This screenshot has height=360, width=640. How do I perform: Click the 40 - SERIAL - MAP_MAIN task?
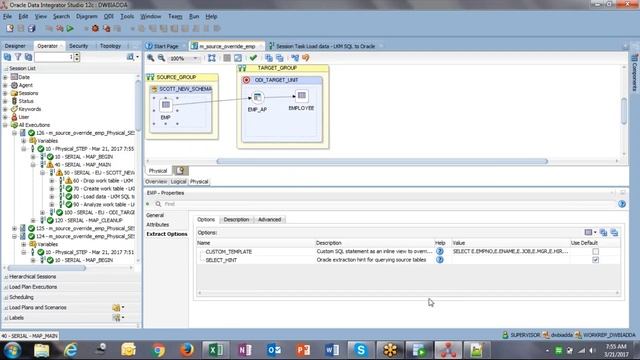(83, 164)
